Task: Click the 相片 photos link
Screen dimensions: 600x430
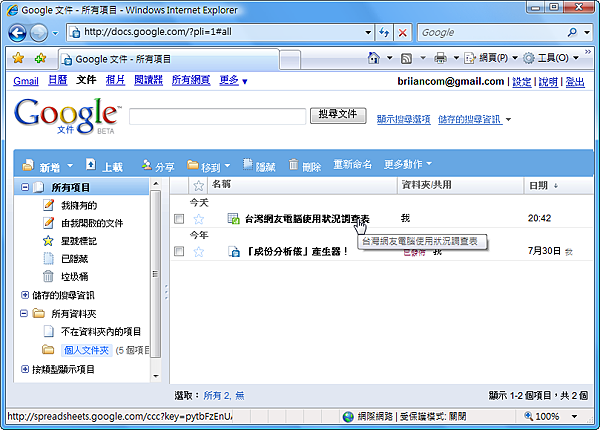Action: [116, 80]
